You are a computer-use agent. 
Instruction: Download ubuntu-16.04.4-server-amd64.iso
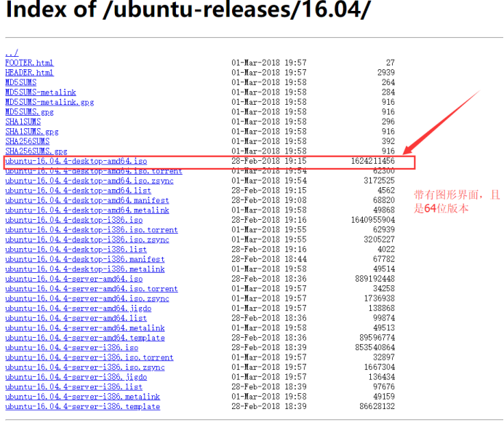click(74, 279)
